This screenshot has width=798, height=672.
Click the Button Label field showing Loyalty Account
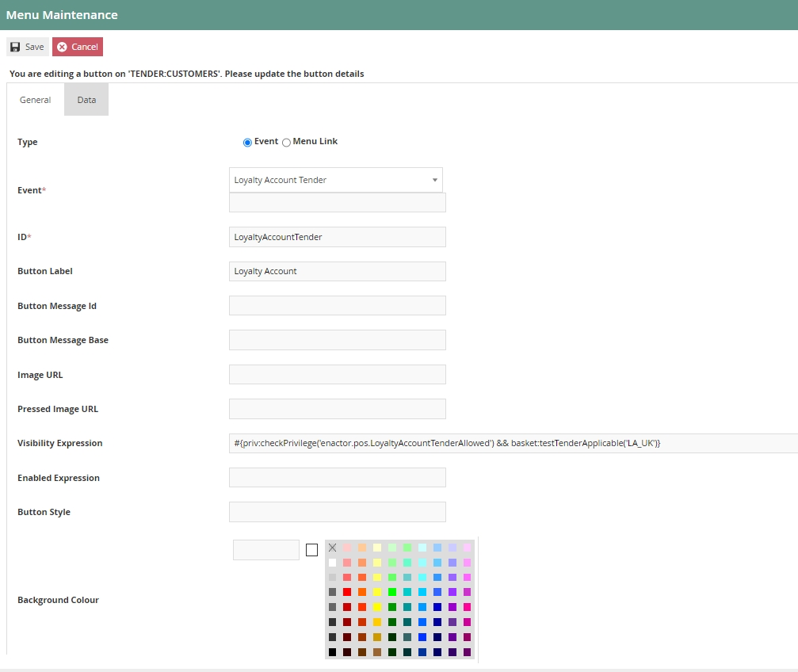337,270
